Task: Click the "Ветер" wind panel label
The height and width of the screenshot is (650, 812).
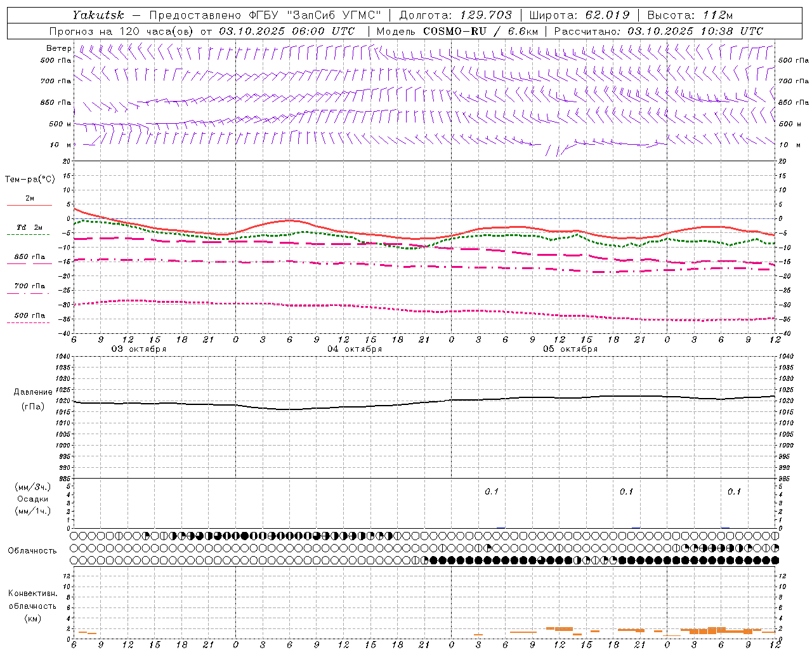Action: pyautogui.click(x=58, y=48)
